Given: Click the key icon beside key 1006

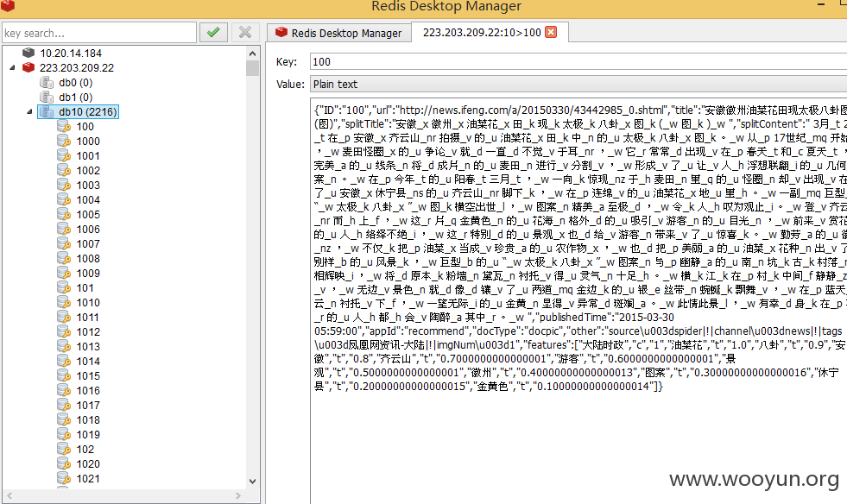Looking at the screenshot, I should coord(64,229).
